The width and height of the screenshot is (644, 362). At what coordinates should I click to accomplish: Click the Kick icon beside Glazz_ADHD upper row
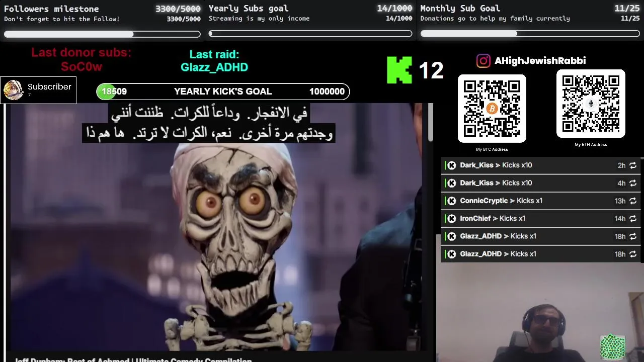click(452, 236)
